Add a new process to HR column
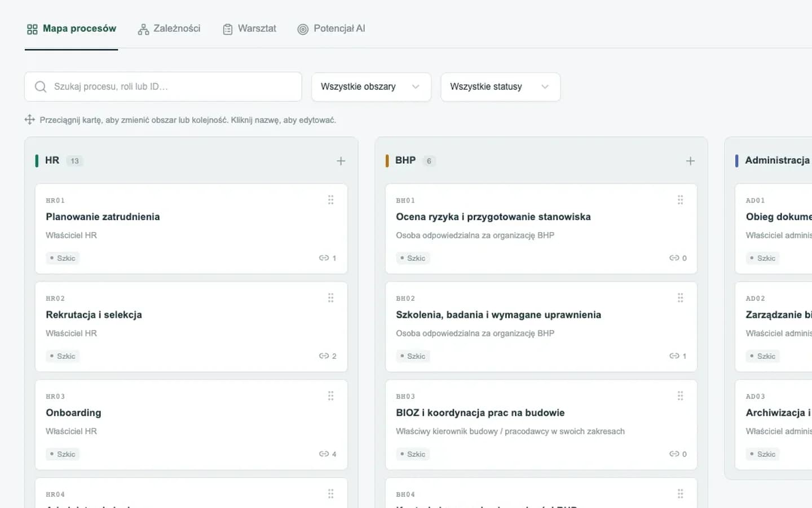 coord(341,161)
